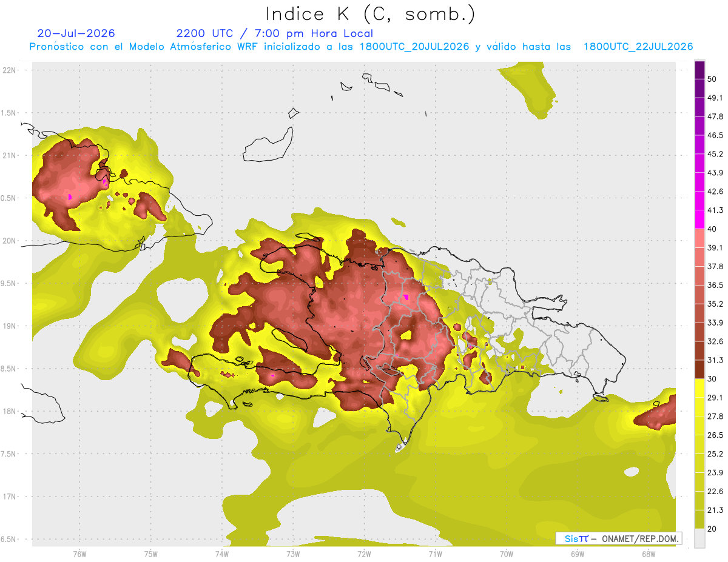Viewport: 728px width, 562px height.
Task: Click the longitude label "76W"
Action: click(x=79, y=554)
